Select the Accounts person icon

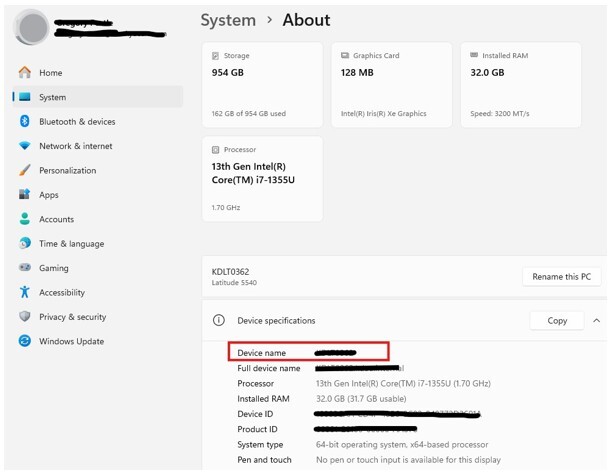point(24,219)
